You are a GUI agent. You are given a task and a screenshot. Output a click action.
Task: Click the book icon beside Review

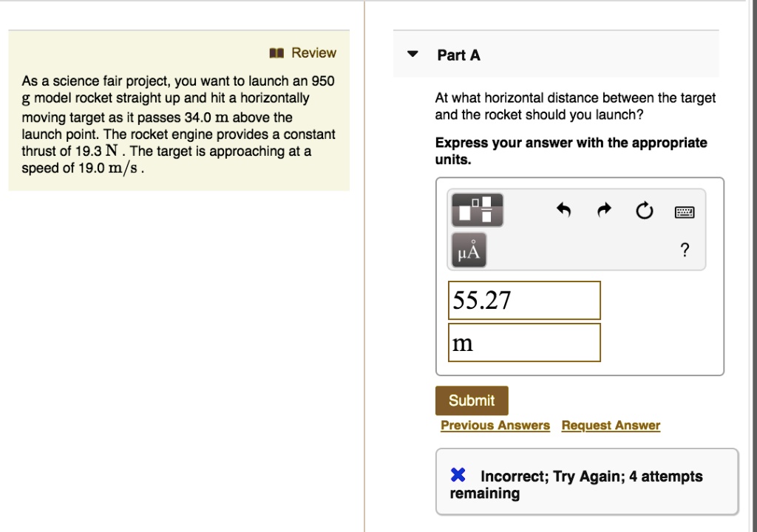(x=277, y=53)
